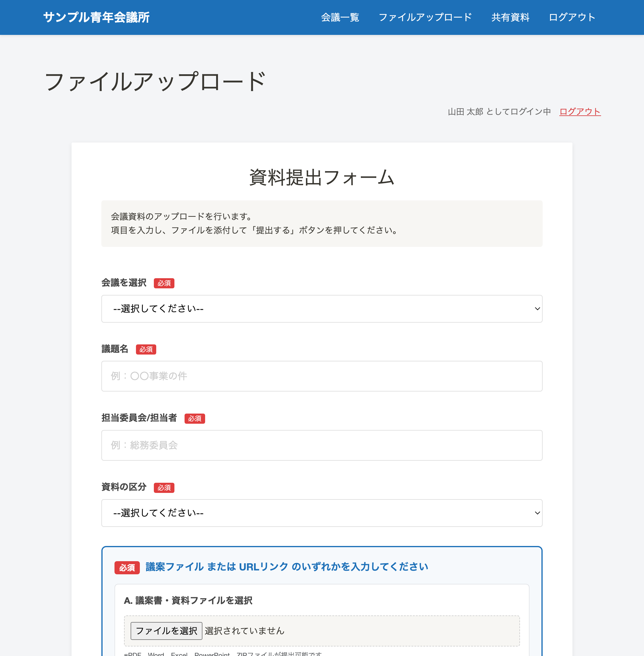This screenshot has width=644, height=656.
Task: Expand the 資料の区分 dropdown
Action: click(x=322, y=513)
